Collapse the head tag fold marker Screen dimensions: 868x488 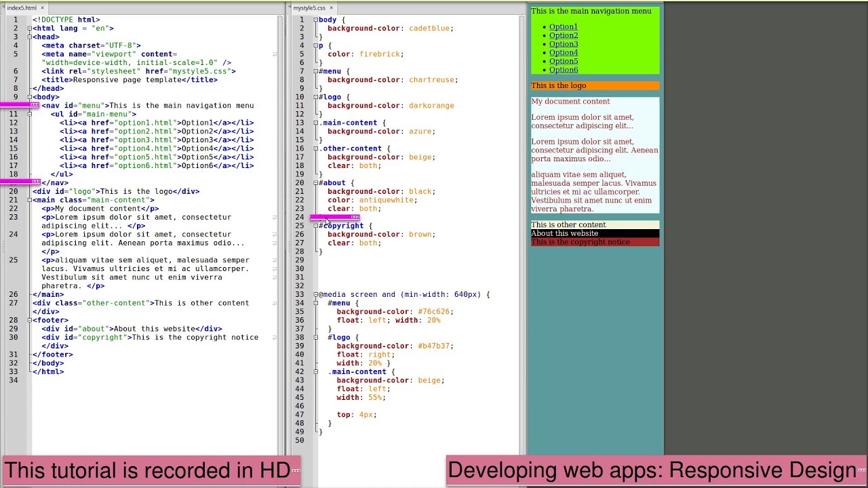point(30,37)
